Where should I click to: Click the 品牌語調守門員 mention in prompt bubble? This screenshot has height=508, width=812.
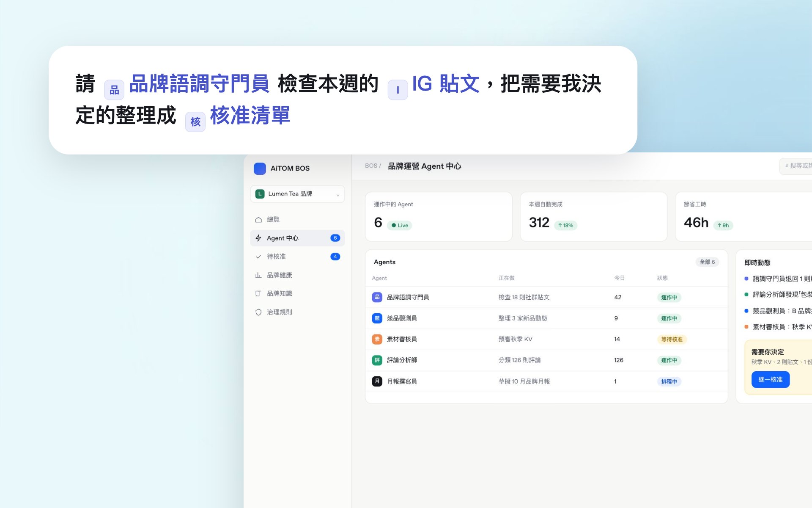pos(199,83)
